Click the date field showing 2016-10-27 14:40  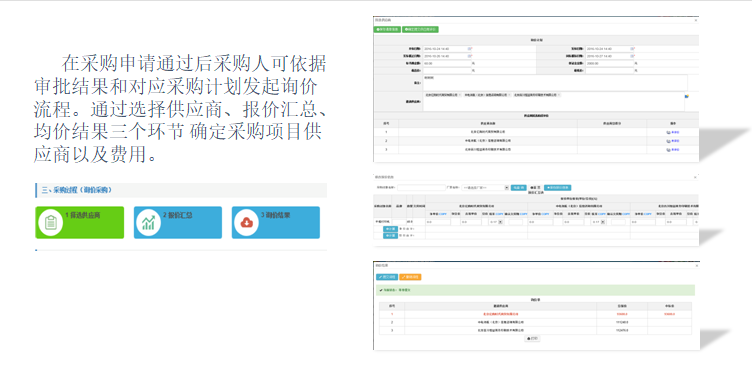click(x=610, y=56)
